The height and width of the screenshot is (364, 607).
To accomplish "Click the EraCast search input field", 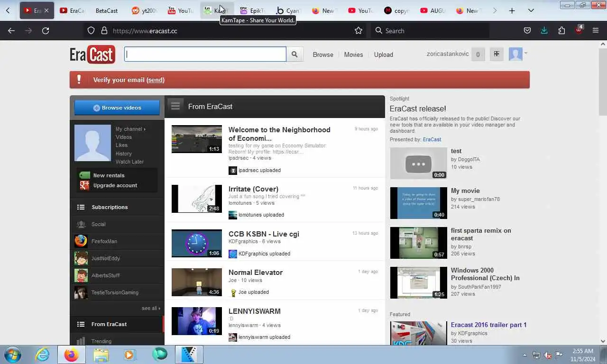I will [x=205, y=54].
